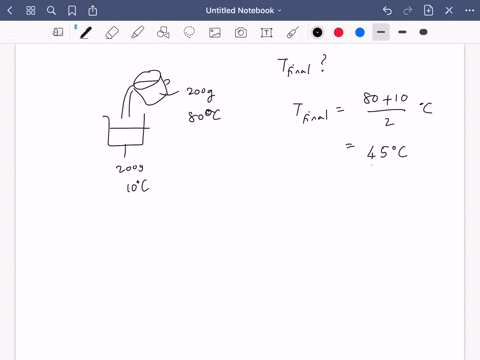Choose the black pen color
Image resolution: width=480 pixels, height=360 pixels.
pos(317,32)
